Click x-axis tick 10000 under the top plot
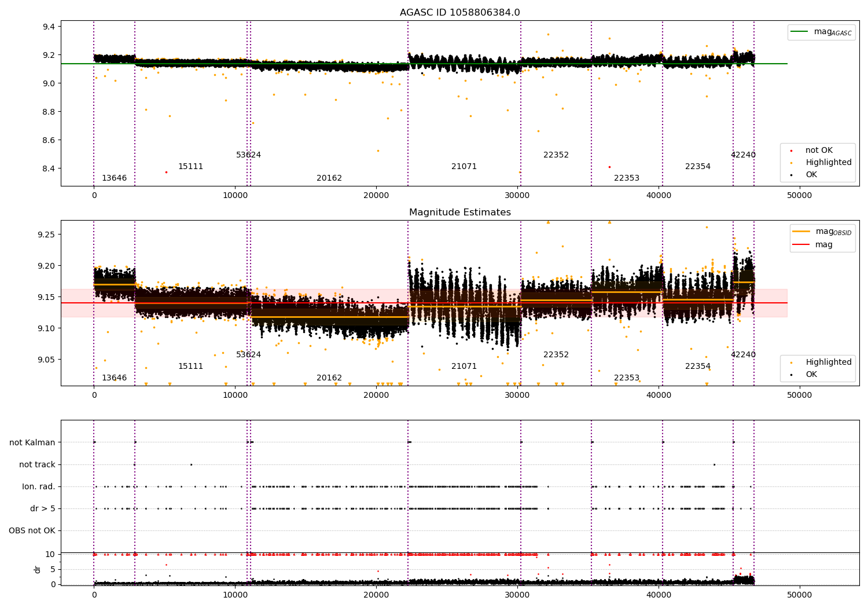The height and width of the screenshot is (608, 868). (235, 196)
